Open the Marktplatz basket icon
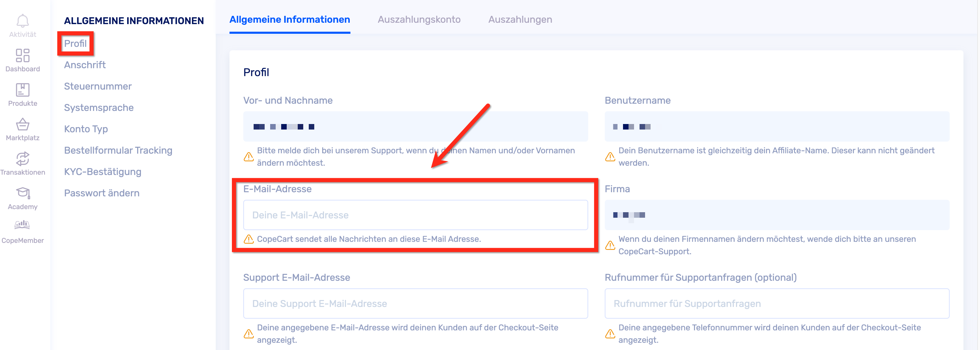980x350 pixels. point(22,124)
